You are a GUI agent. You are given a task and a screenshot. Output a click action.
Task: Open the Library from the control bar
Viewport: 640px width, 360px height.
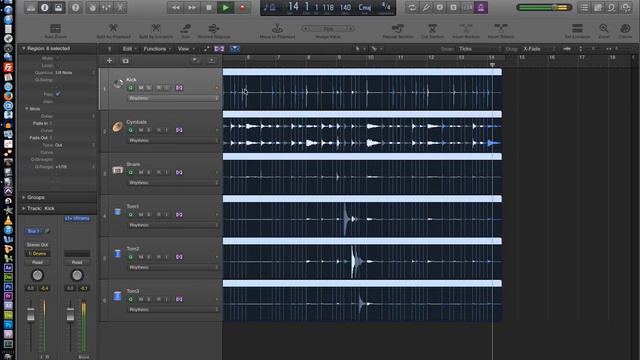pos(31,7)
